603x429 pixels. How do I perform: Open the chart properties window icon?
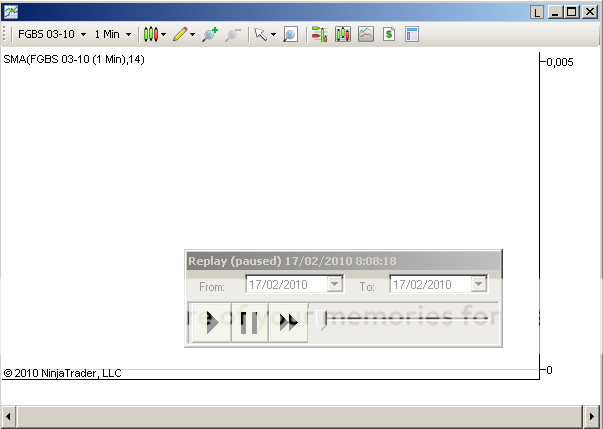tap(411, 34)
